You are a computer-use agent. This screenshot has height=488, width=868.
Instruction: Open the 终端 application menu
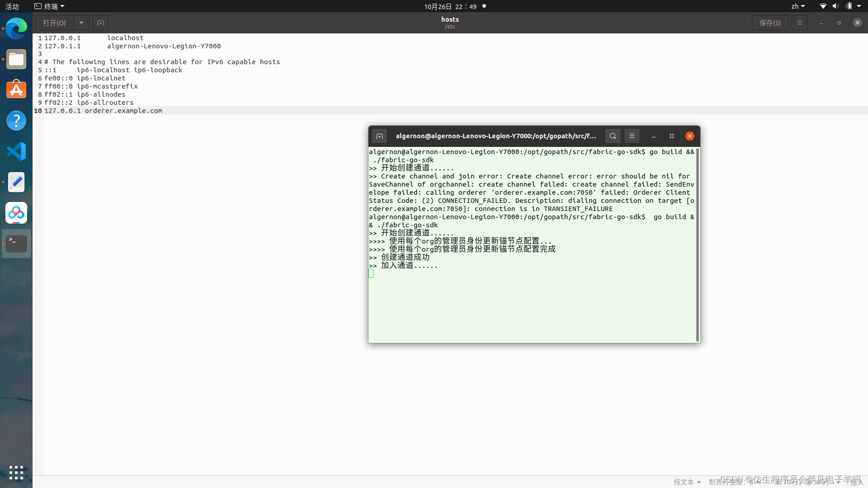point(50,6)
